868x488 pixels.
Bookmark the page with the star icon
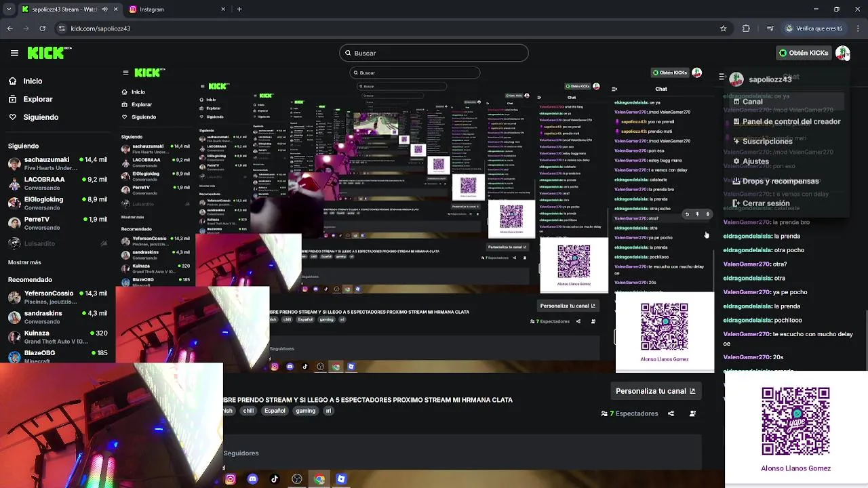pyautogui.click(x=724, y=28)
